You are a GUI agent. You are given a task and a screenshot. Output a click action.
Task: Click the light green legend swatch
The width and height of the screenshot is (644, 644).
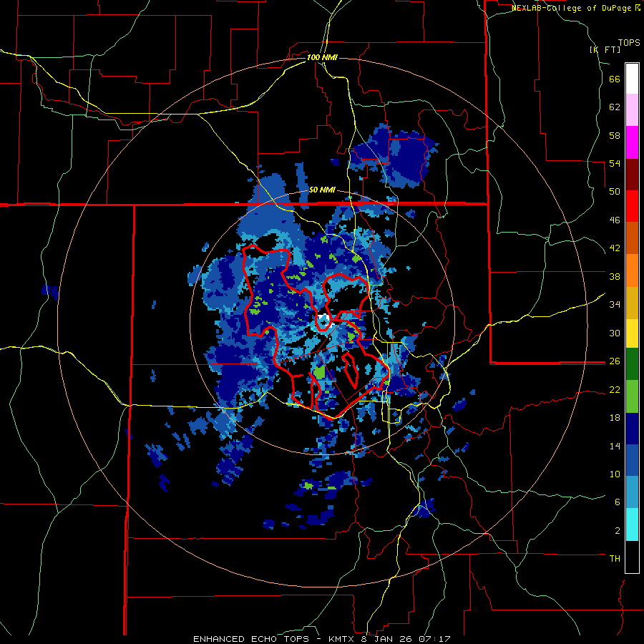click(x=632, y=396)
